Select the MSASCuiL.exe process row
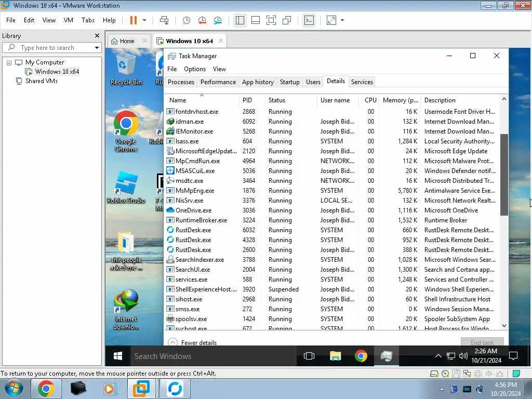 [332, 170]
